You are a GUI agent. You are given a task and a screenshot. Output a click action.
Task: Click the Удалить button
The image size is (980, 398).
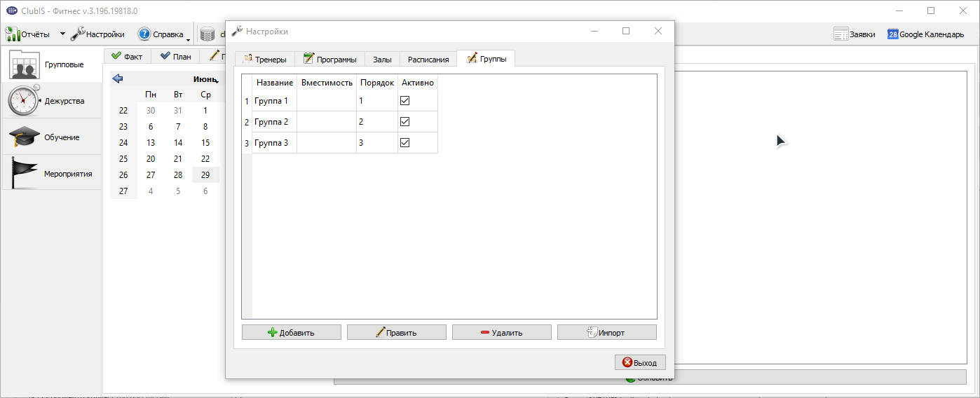(x=502, y=332)
